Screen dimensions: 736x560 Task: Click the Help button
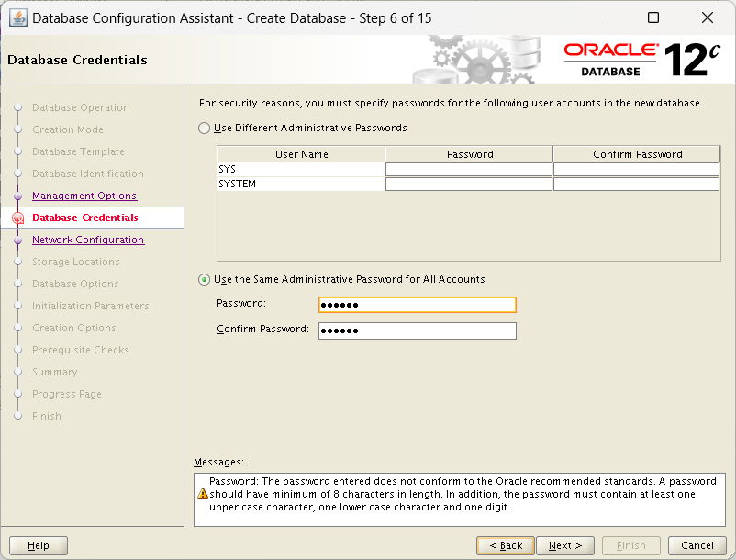coord(39,545)
